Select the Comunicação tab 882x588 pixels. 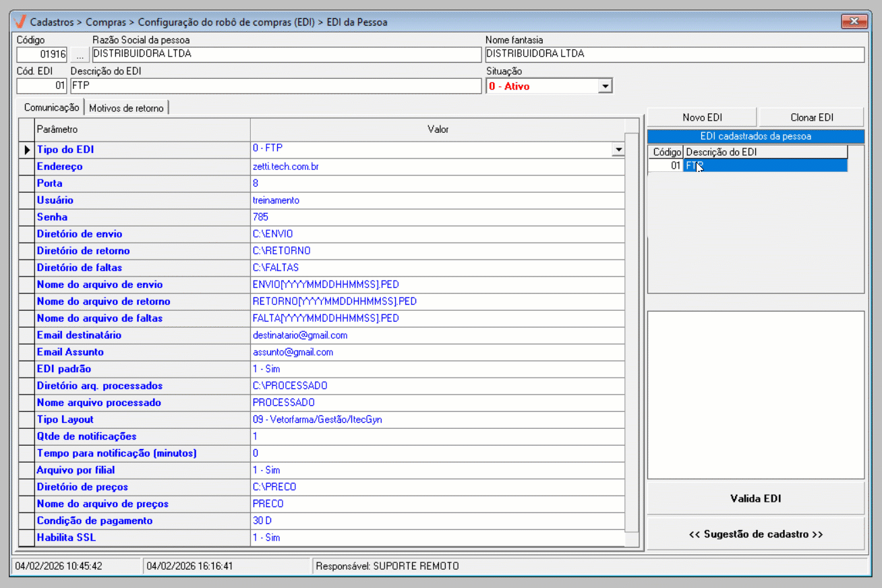click(51, 107)
